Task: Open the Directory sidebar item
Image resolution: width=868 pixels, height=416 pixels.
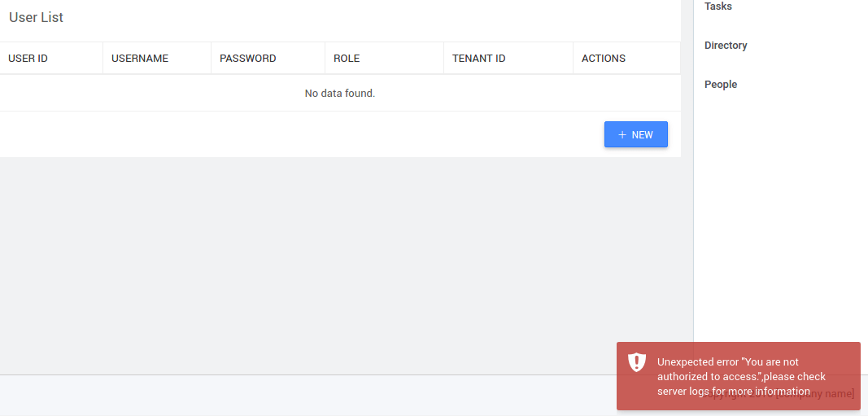Action: [726, 46]
